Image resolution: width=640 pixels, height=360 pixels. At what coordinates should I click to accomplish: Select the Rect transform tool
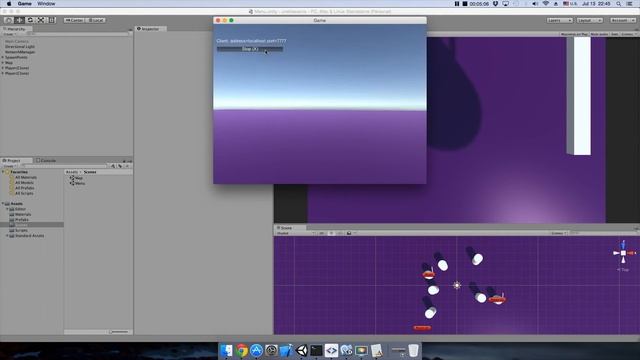(52, 20)
